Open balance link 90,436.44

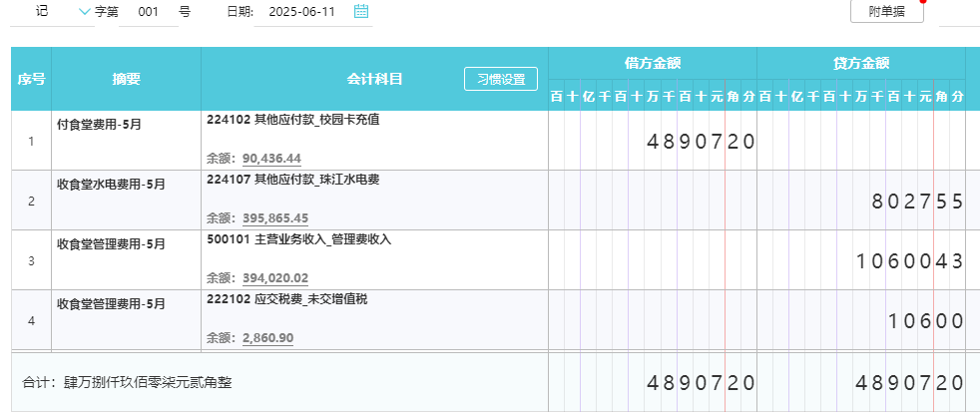(271, 159)
